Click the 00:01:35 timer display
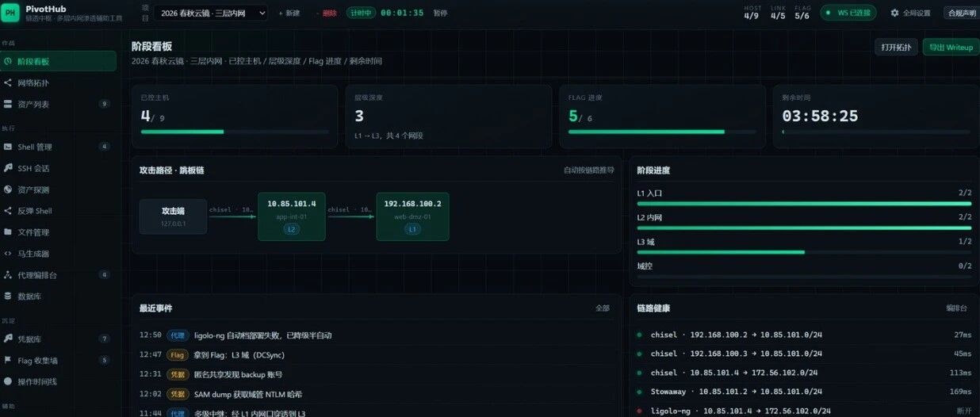 402,13
